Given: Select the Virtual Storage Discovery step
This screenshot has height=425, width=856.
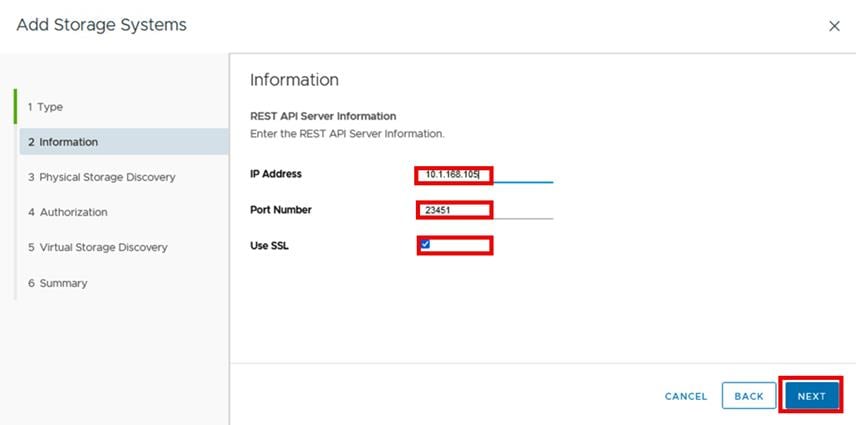Looking at the screenshot, I should pos(97,247).
